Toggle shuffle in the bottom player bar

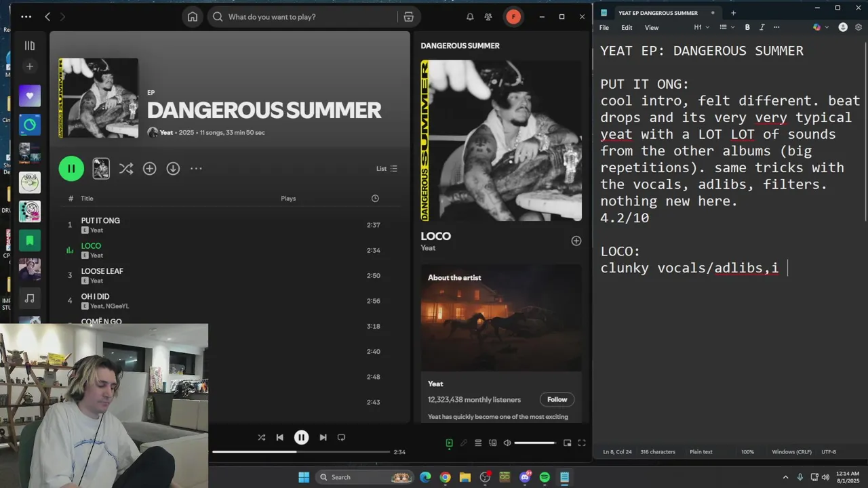pos(261,437)
